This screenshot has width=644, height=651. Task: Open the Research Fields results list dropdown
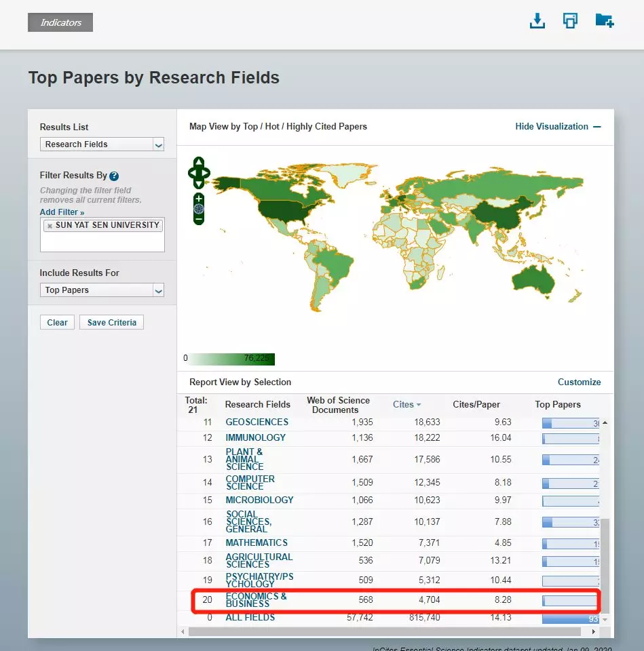coord(102,144)
